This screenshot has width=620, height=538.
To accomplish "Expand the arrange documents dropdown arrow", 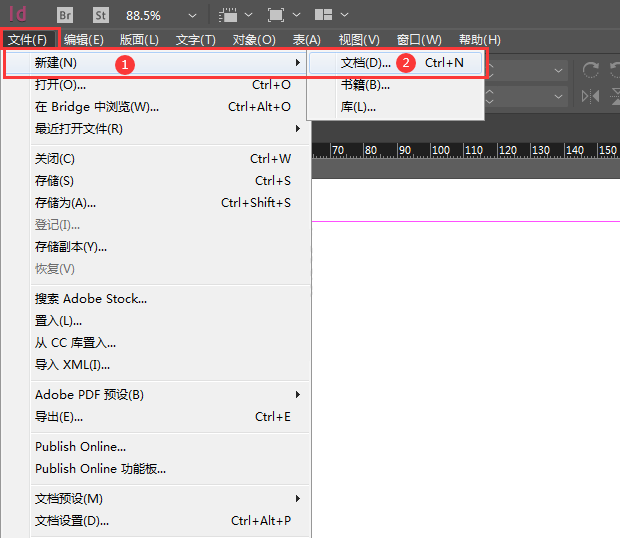I will coord(344,15).
